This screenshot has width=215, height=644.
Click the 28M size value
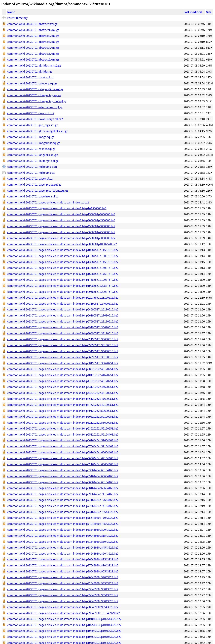click(208, 601)
